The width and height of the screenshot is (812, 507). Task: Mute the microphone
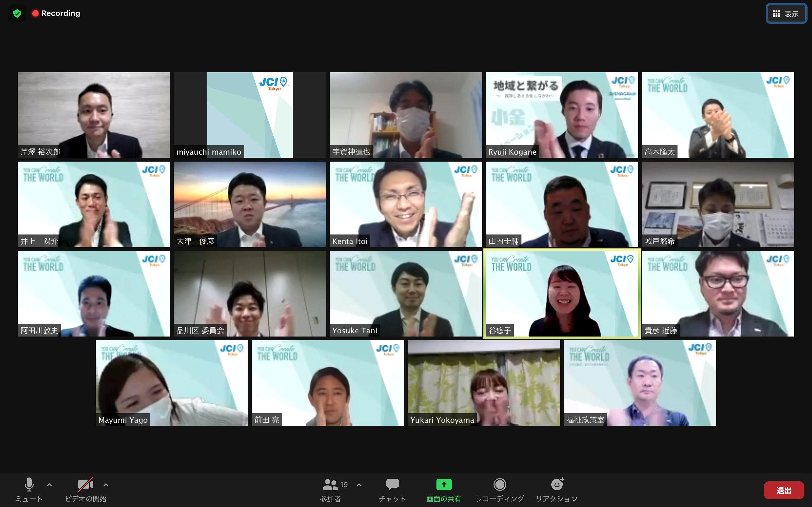tap(29, 485)
